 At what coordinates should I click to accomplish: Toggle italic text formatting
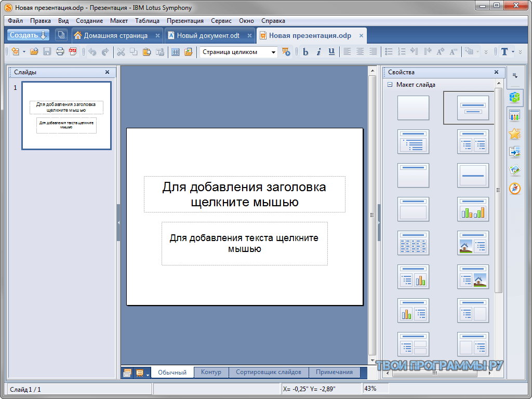click(x=318, y=52)
